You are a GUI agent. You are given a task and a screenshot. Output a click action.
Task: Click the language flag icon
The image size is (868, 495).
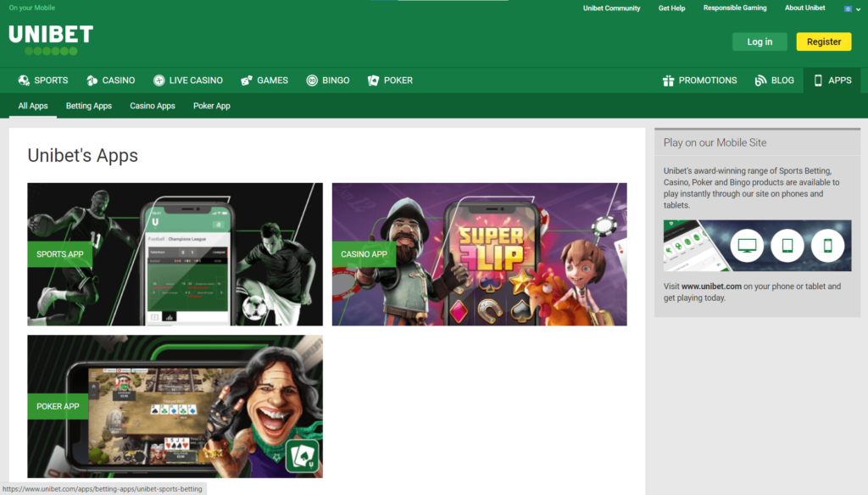point(848,8)
